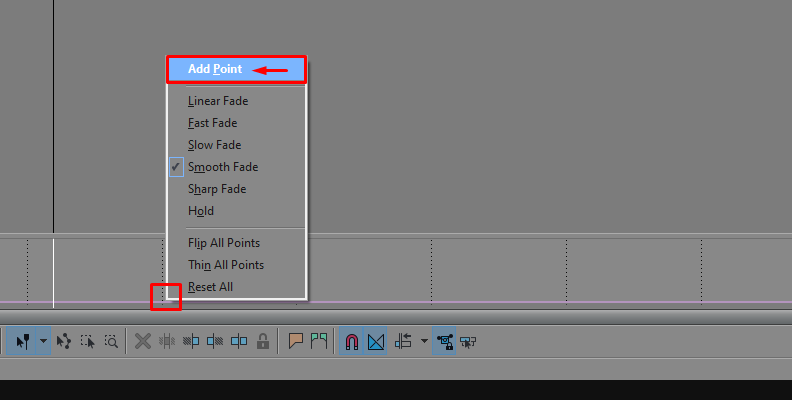
Task: Click the Insert Marker icon
Action: click(x=295, y=341)
